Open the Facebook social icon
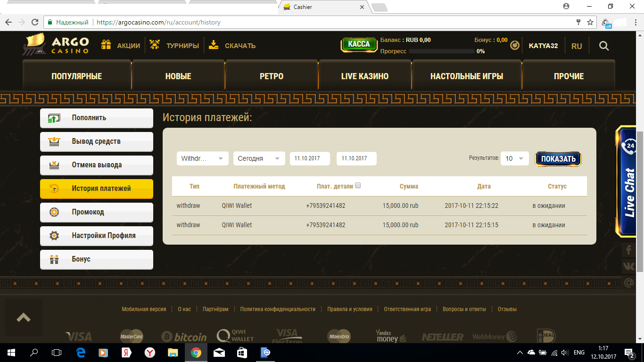The image size is (644, 362). click(629, 250)
